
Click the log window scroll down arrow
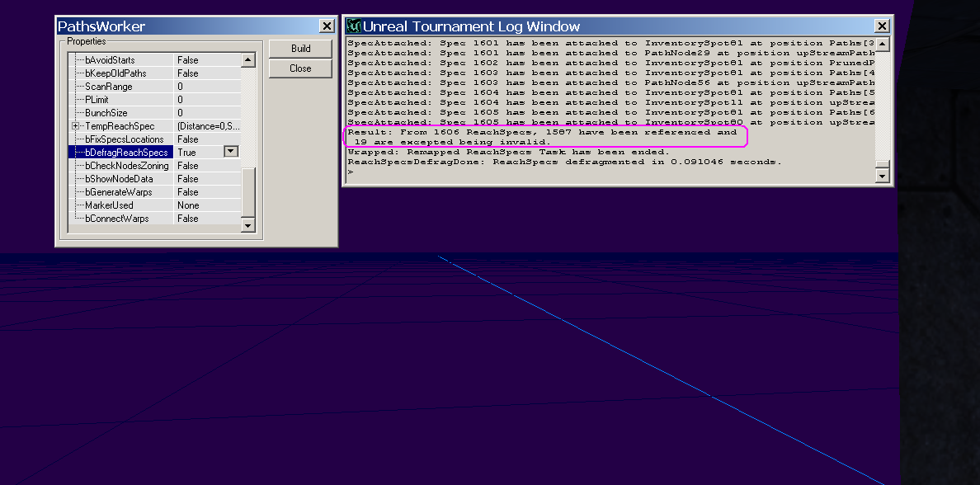coord(883,177)
